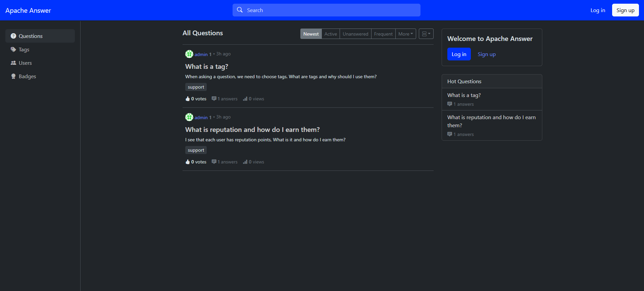Image resolution: width=644 pixels, height=291 pixels.
Task: Click the thumbs-up icon on the reputation question
Action: pos(188,162)
